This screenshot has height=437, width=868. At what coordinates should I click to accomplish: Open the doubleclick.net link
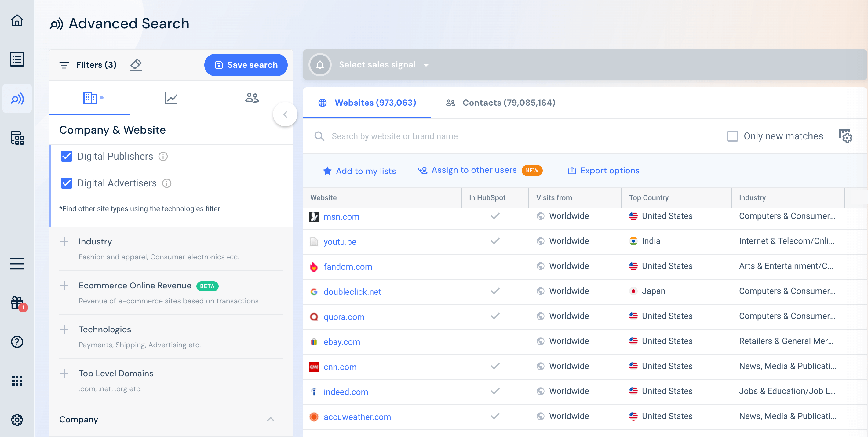tap(352, 292)
